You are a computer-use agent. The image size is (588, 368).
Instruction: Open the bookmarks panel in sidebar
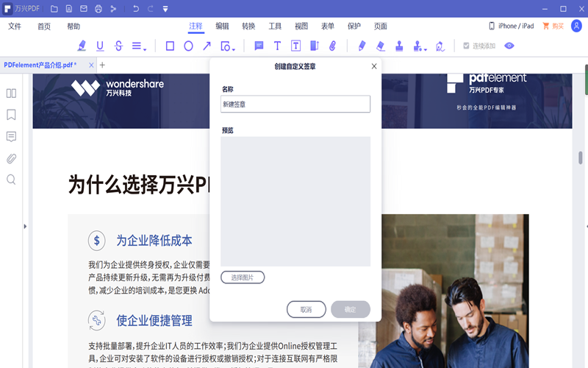click(11, 115)
